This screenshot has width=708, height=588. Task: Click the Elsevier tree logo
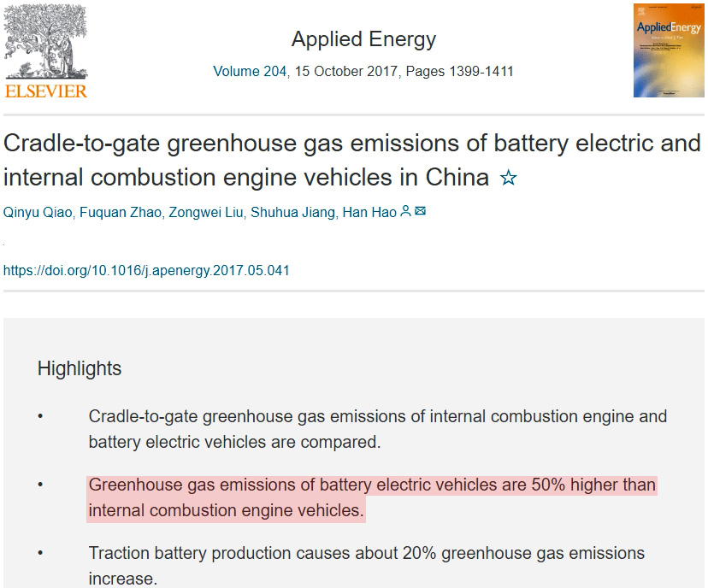tap(44, 41)
